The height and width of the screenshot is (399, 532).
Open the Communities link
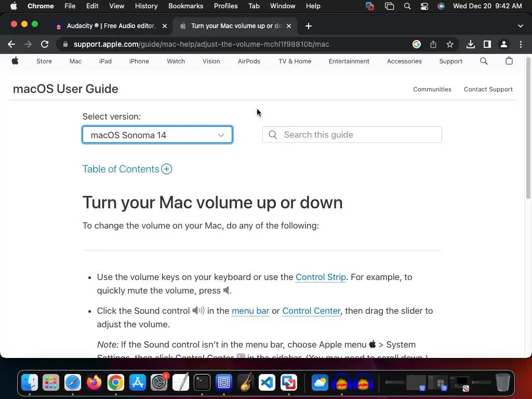pos(432,89)
